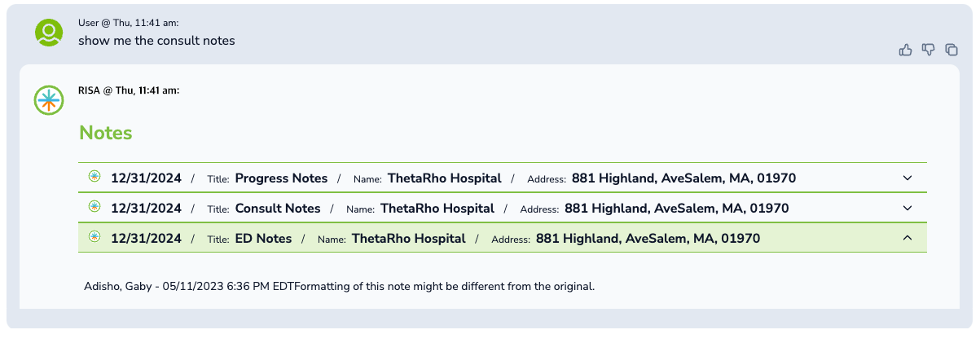Collapse the ED Notes chevron
This screenshot has height=343, width=980.
click(907, 238)
